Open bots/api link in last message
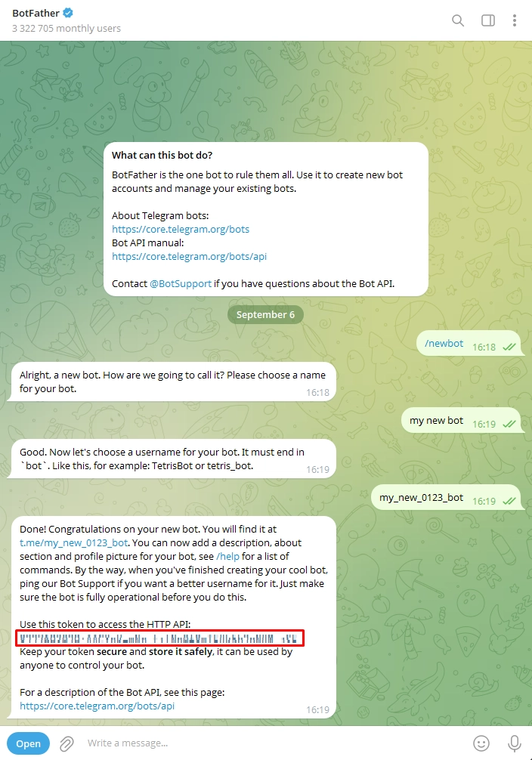Viewport: 532px width, 760px height. pos(97,706)
